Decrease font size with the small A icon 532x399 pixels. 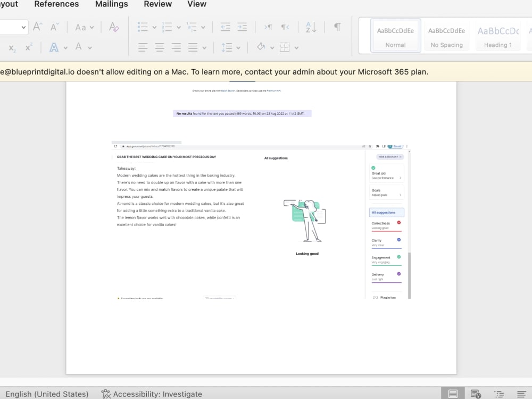tap(54, 27)
